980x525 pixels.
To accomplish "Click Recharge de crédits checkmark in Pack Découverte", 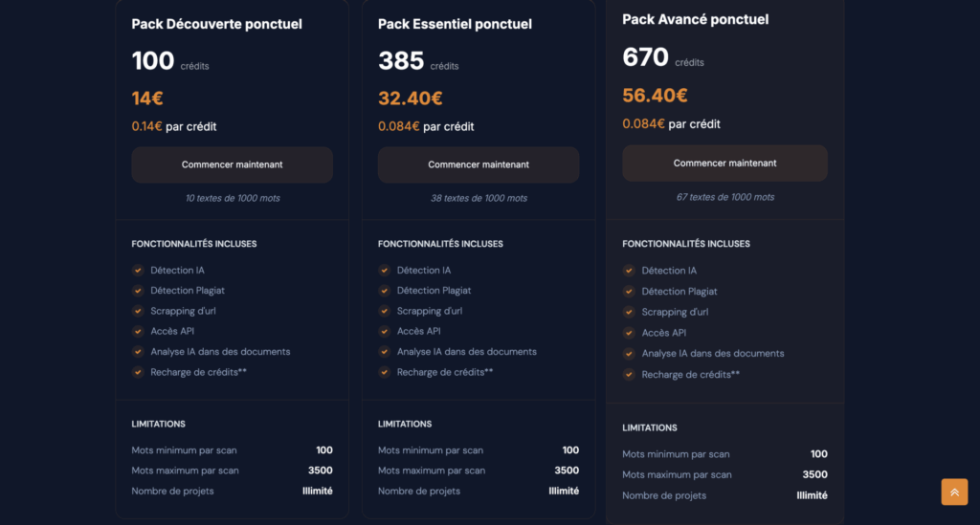I will pyautogui.click(x=138, y=372).
